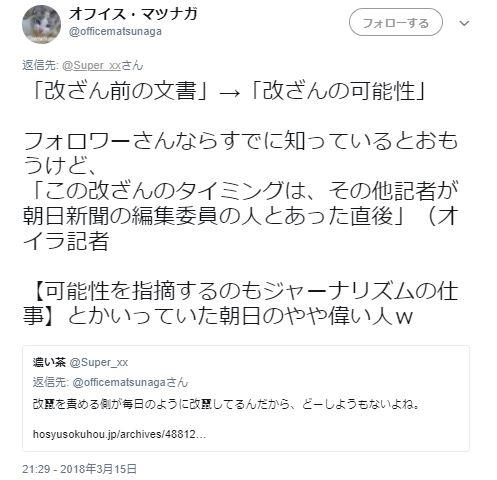This screenshot has width=497, height=480.
Task: Click the sentence mentioning 朝日新聞の編集委員
Action: (240, 216)
